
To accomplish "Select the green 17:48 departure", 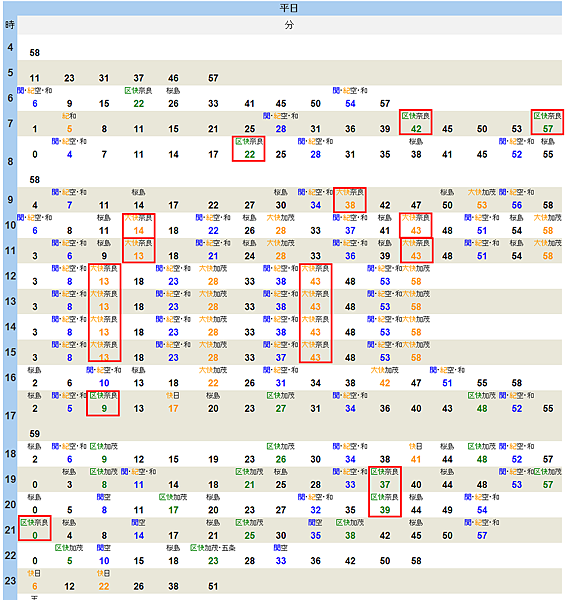I will tap(482, 409).
